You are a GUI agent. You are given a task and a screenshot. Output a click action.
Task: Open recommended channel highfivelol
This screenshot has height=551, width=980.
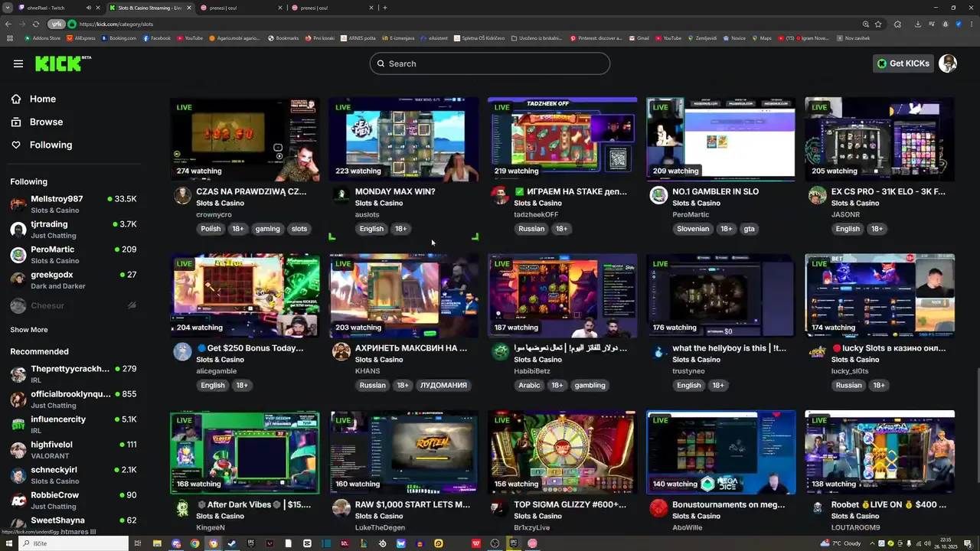(73, 449)
